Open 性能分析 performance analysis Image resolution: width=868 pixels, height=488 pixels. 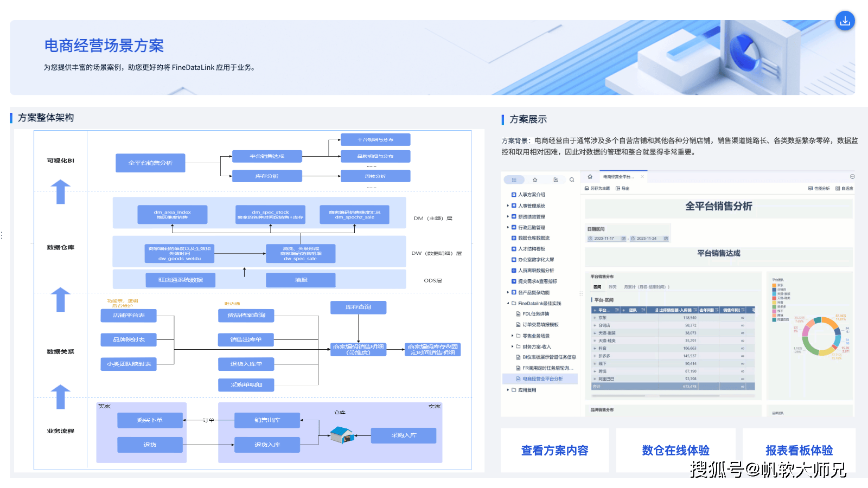point(819,189)
